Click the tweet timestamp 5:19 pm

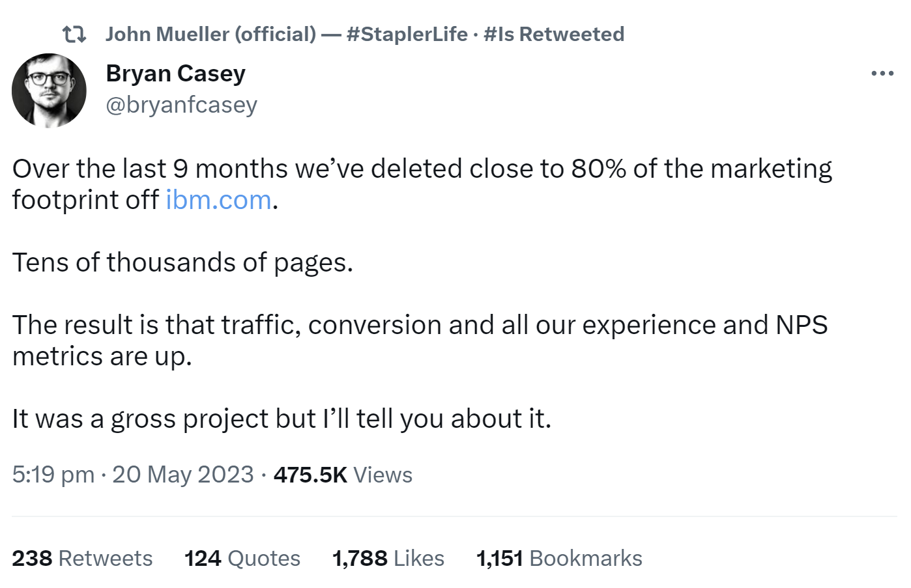pos(53,475)
